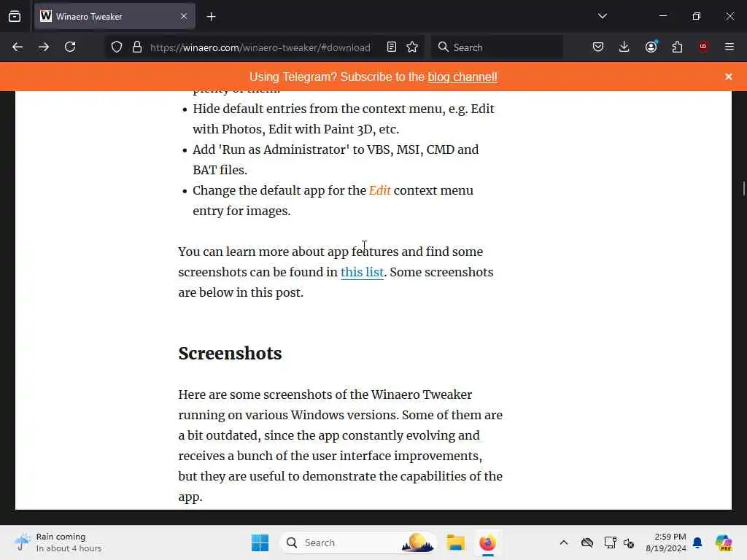This screenshot has height=560, width=747.
Task: Select the Winaero Tweaker tab
Action: (115, 17)
